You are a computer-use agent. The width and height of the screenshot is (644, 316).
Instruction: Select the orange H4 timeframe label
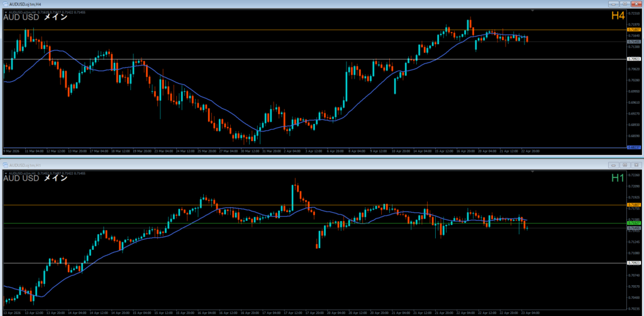pyautogui.click(x=617, y=17)
